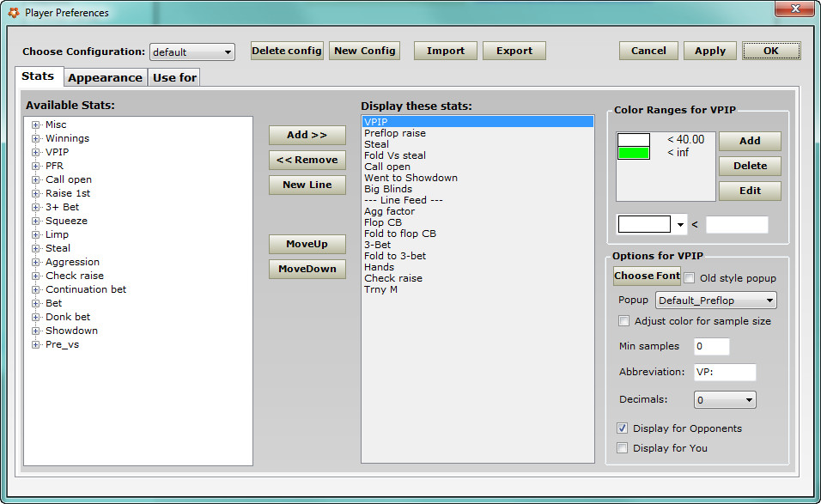Select the white < 40.00 color swatch

coord(634,140)
